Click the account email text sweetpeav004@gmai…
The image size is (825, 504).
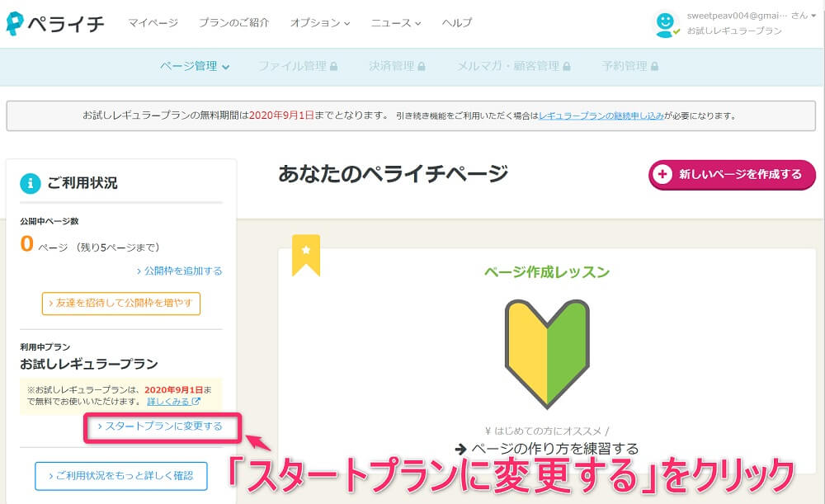point(737,16)
